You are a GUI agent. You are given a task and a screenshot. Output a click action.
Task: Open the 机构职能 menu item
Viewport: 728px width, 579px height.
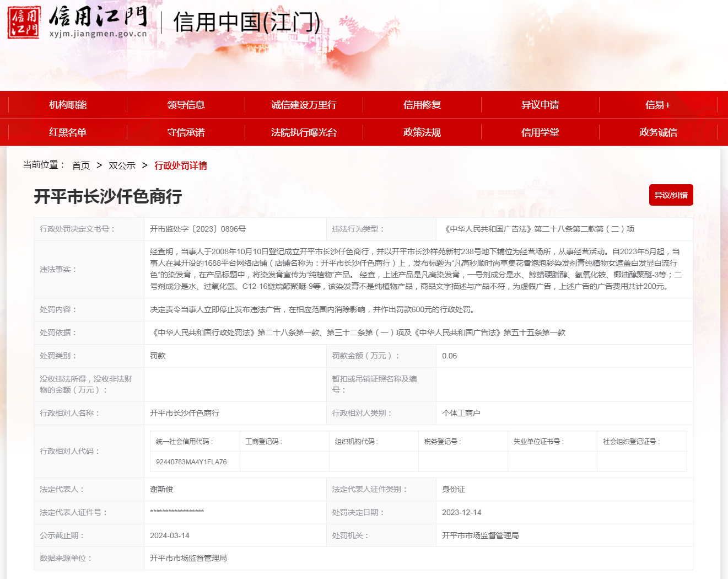tap(68, 105)
